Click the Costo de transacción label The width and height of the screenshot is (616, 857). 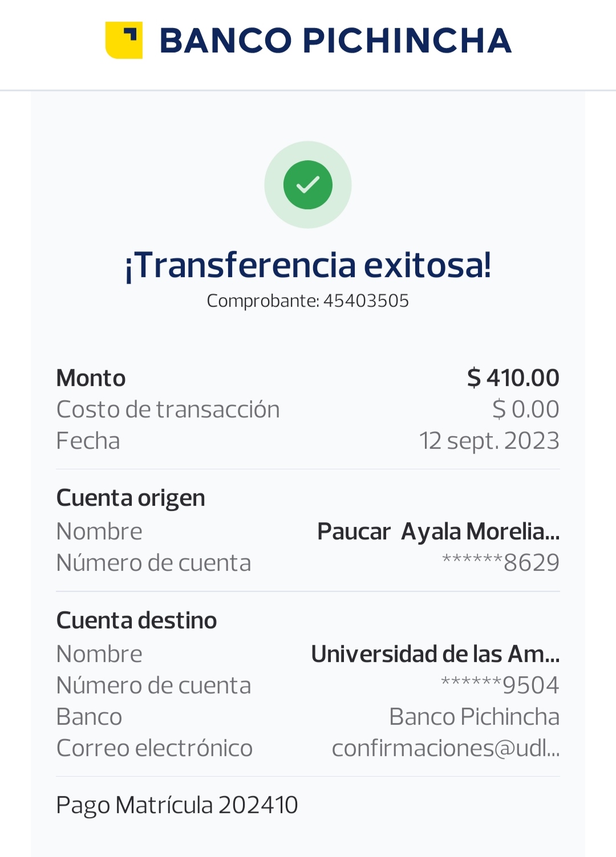click(x=168, y=409)
